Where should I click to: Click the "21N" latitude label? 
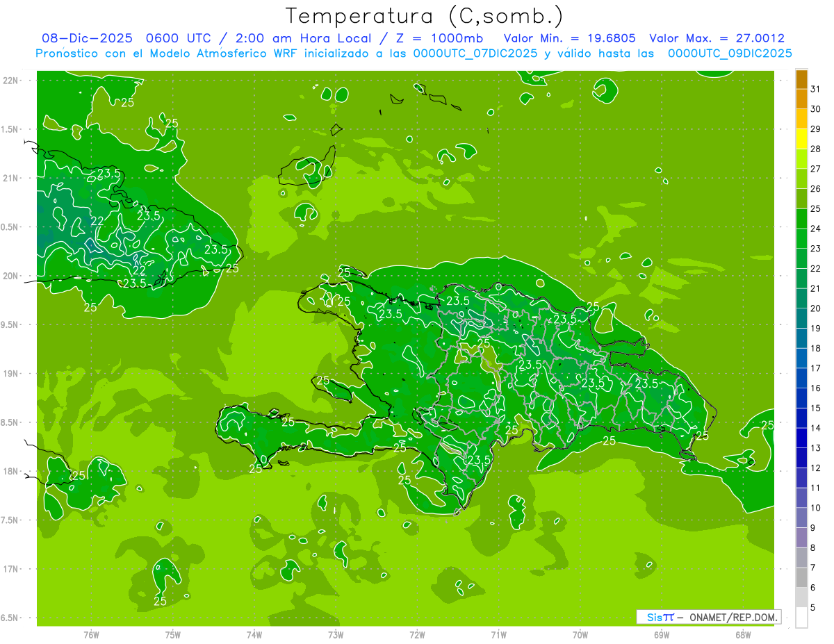tap(11, 178)
